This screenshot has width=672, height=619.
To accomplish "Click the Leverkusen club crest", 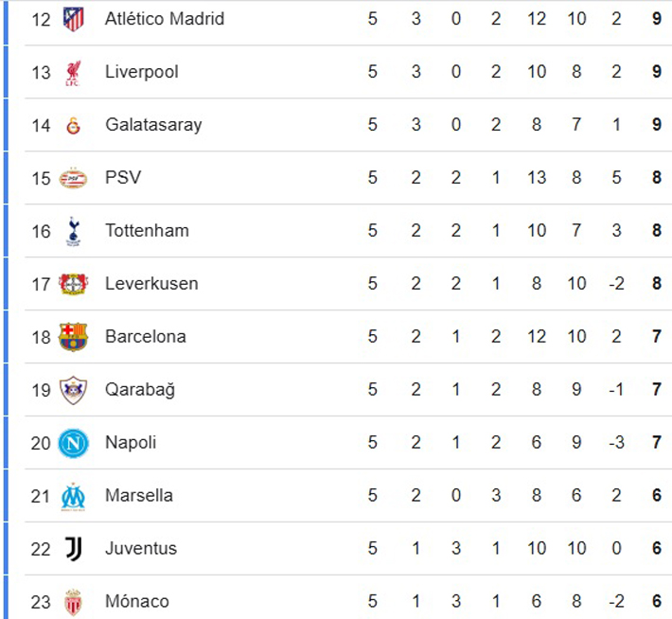I will [x=73, y=284].
